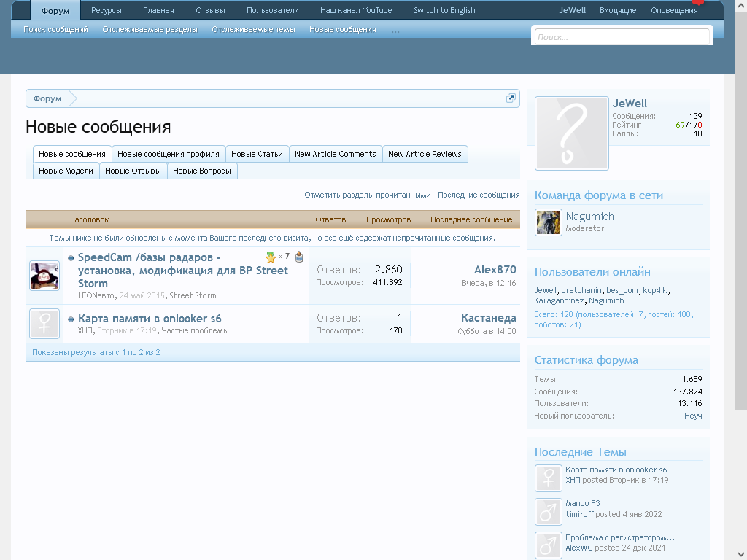Click the sticky pin icon on the SpeedCam thread
This screenshot has width=747, height=560.
299,257
